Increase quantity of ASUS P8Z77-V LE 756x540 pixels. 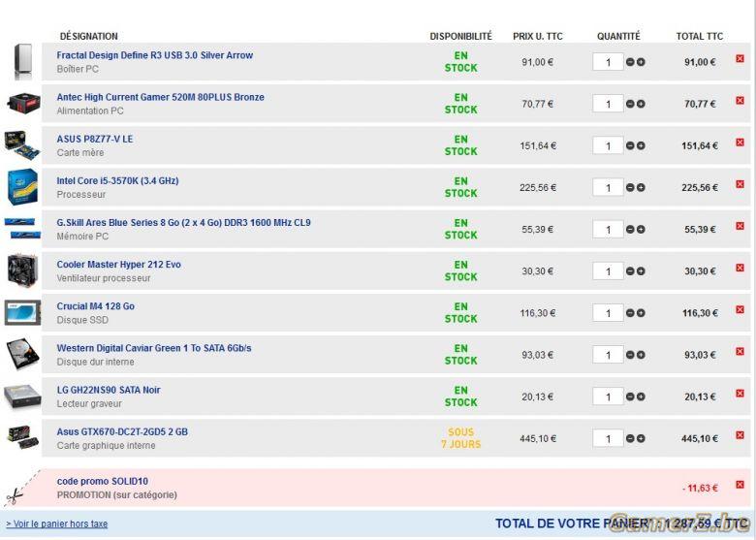pos(641,146)
